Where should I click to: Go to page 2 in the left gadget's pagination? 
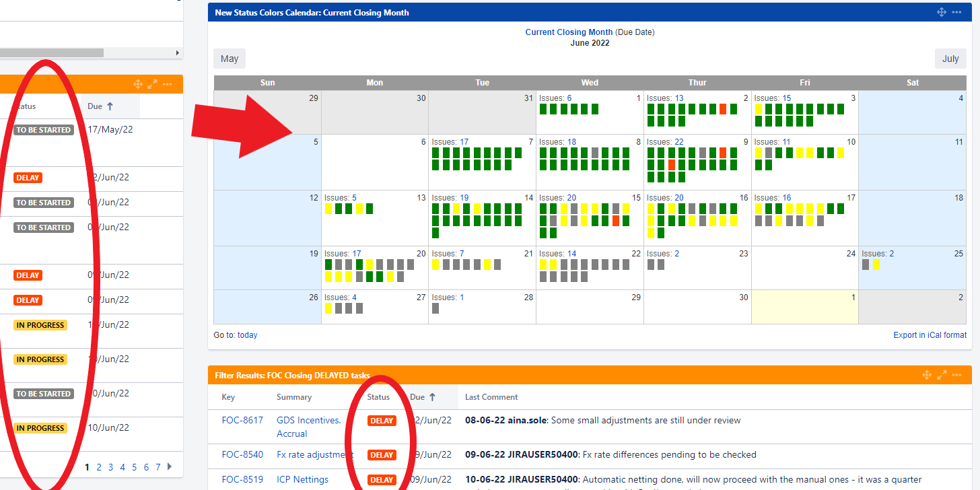click(99, 467)
